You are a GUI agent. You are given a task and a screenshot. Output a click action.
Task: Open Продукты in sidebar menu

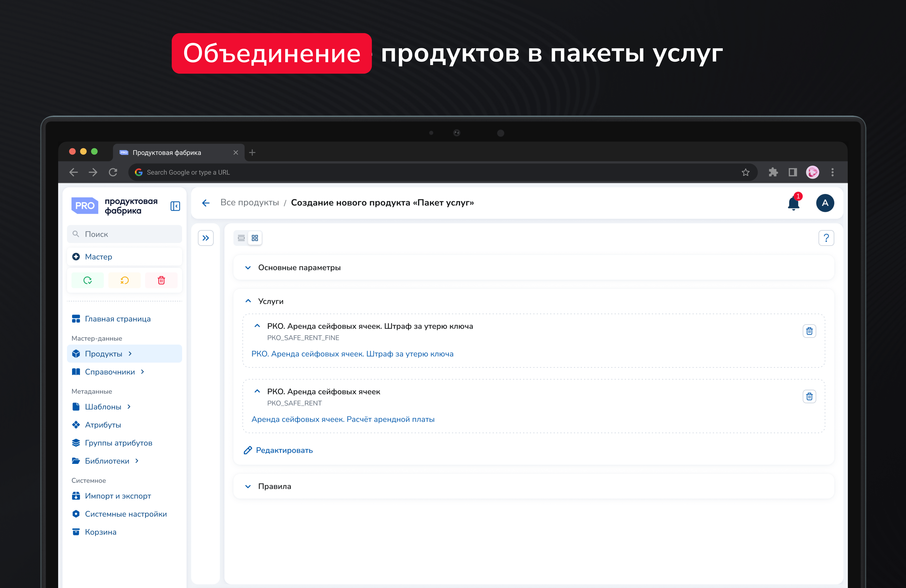(x=103, y=354)
